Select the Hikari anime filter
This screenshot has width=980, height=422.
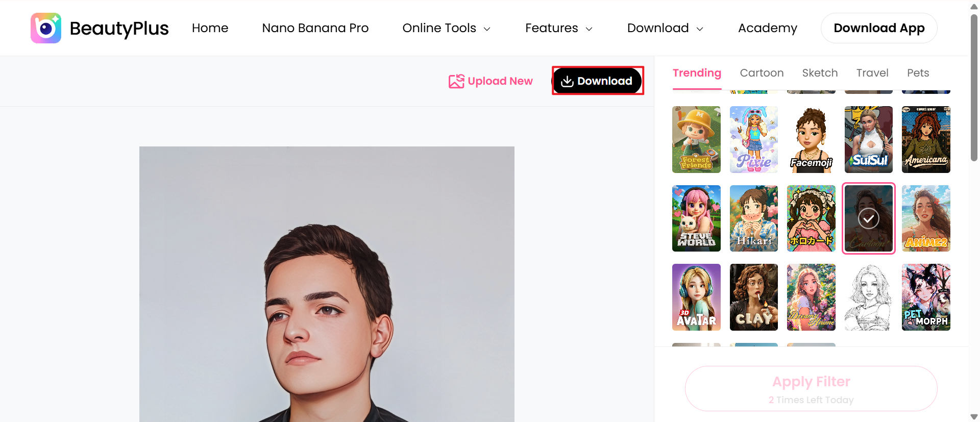click(753, 218)
